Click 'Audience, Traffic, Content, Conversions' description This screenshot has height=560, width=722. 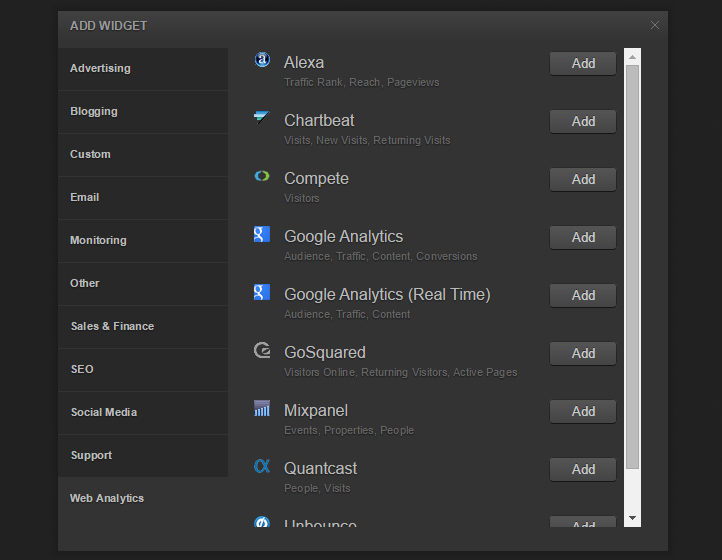380,257
